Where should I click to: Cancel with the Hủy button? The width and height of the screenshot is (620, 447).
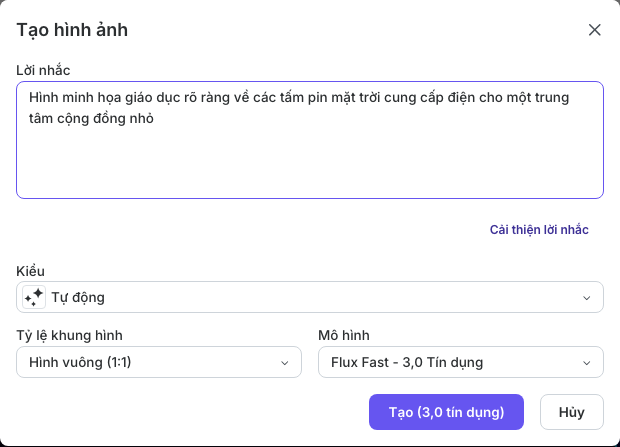tap(571, 412)
